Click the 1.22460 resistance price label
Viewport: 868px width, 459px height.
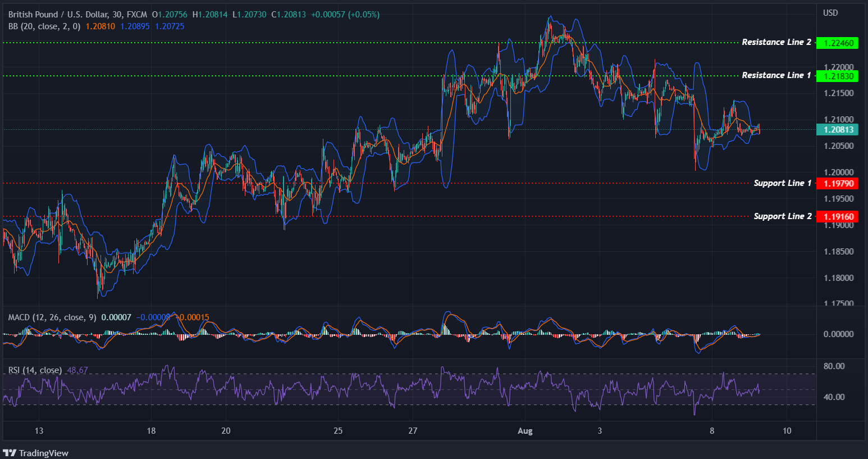coord(838,43)
